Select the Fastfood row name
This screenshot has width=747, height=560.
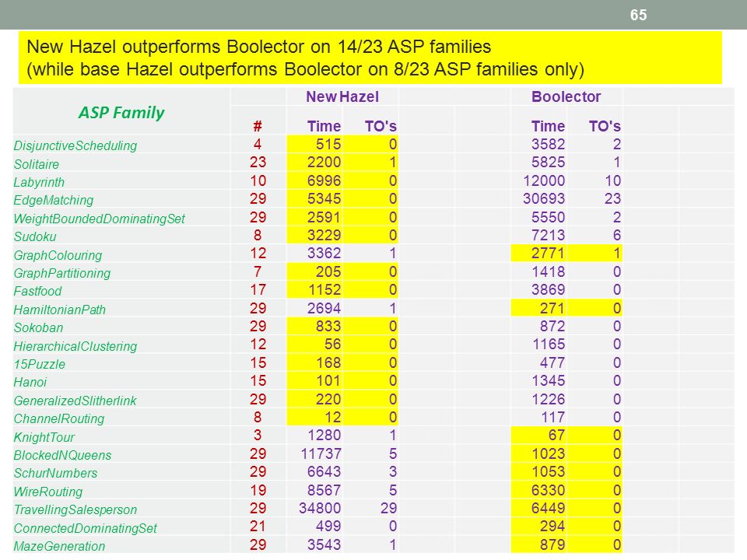click(37, 291)
